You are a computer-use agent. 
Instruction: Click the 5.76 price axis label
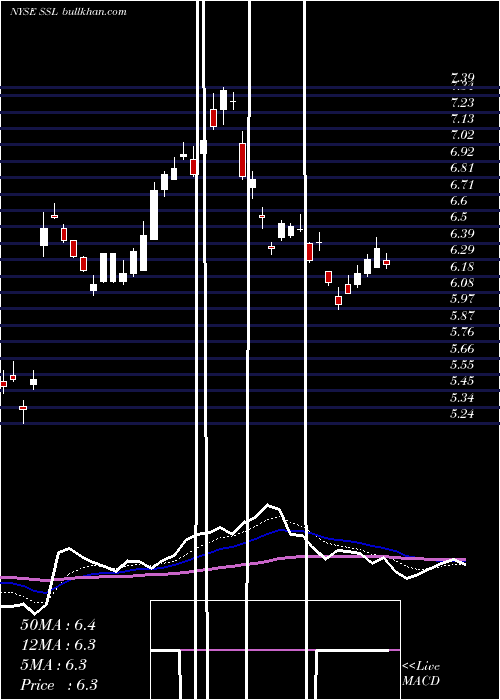pyautogui.click(x=462, y=332)
